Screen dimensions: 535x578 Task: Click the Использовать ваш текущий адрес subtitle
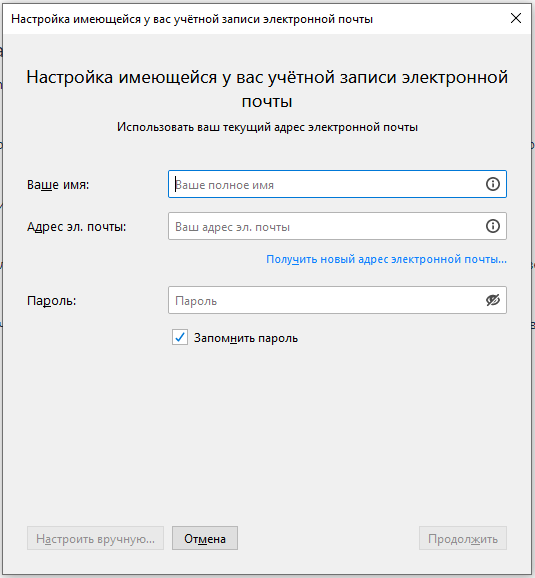coord(267,127)
